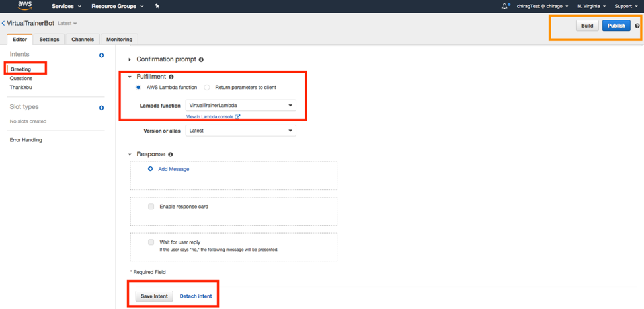Click the Detach intent link
The width and height of the screenshot is (644, 309).
[196, 296]
